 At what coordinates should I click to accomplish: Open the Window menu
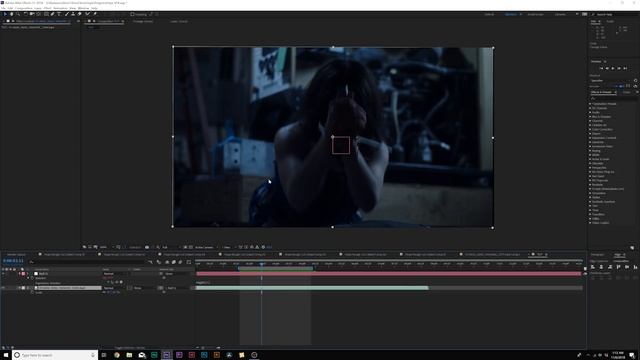(x=83, y=8)
